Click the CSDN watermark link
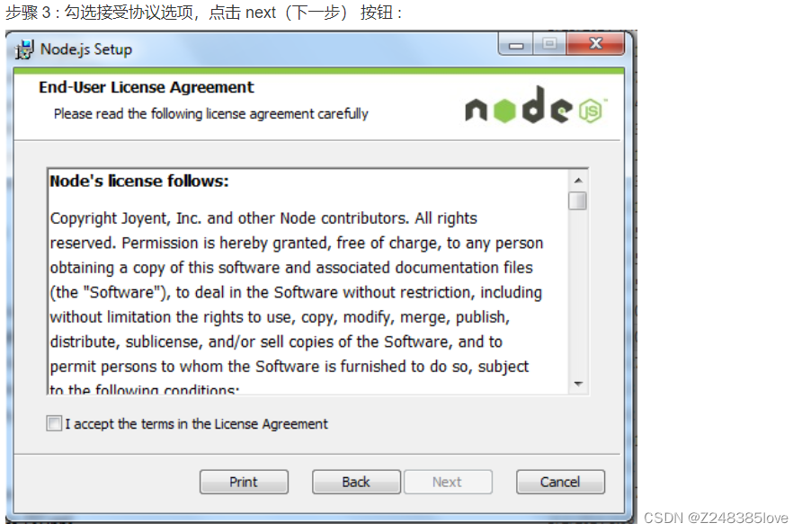Screen dimensions: 802x532 [x=717, y=516]
